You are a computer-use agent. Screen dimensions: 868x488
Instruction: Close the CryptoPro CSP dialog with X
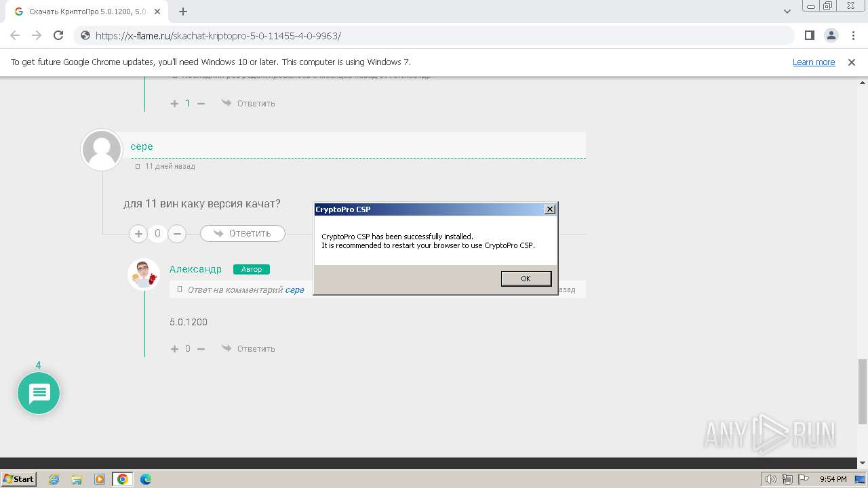tap(550, 209)
